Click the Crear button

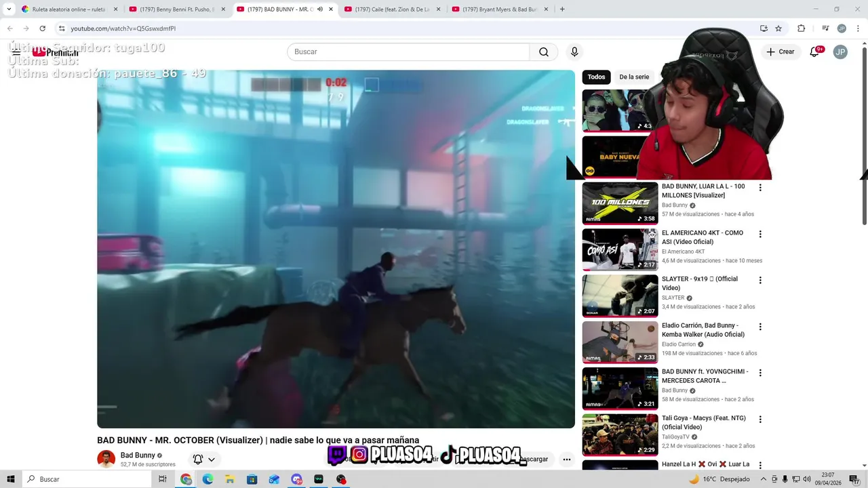(781, 52)
